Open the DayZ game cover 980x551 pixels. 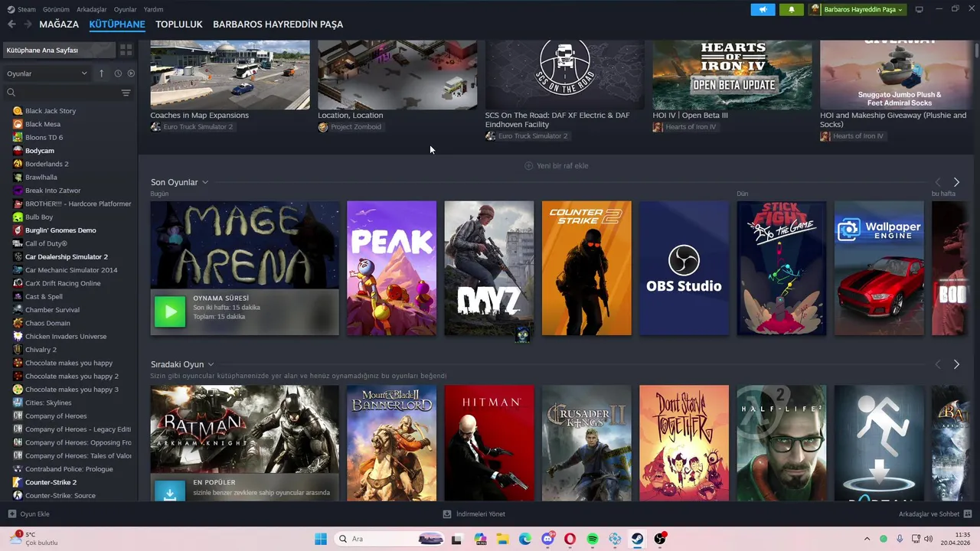(488, 268)
